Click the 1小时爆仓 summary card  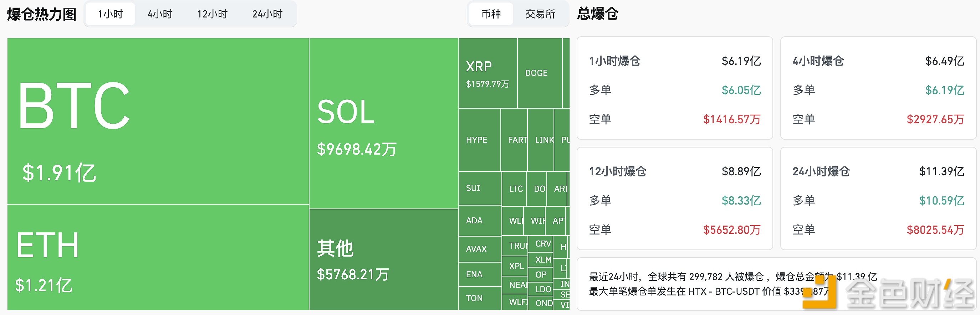click(674, 88)
